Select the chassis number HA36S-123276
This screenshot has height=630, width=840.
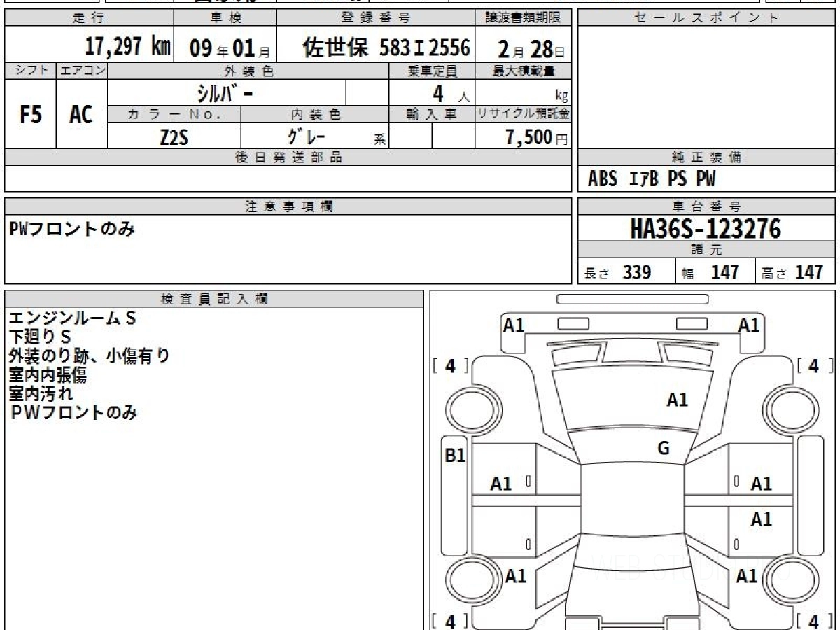click(706, 228)
